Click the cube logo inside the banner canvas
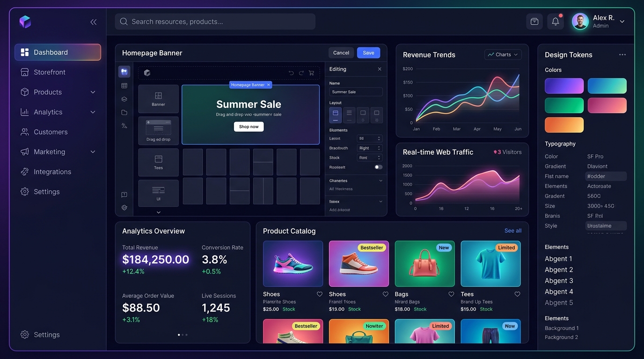Viewport: 644px width, 359px height. [147, 73]
